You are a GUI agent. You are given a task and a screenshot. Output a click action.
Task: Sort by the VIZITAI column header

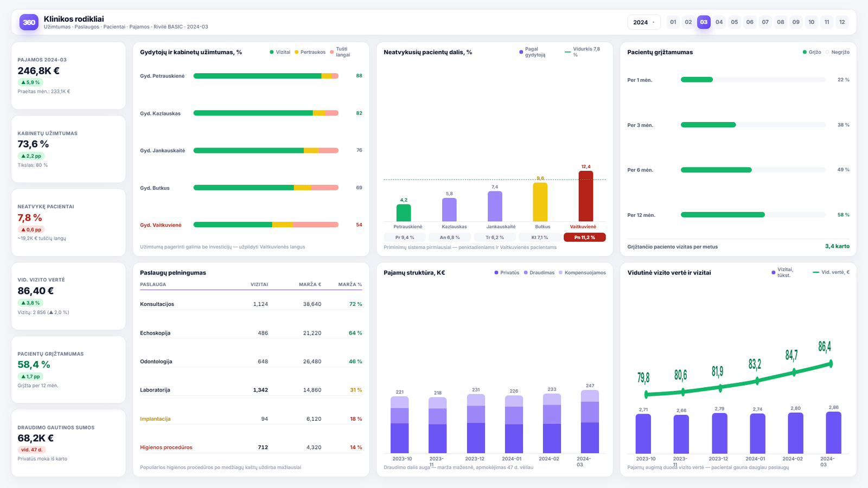pos(259,284)
